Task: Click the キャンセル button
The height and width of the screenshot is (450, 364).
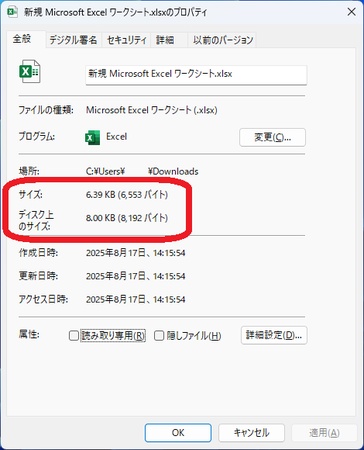Action: tap(251, 433)
